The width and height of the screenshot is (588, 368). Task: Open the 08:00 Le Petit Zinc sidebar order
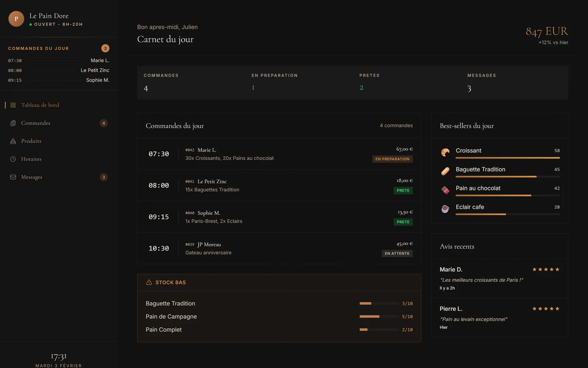tap(59, 70)
